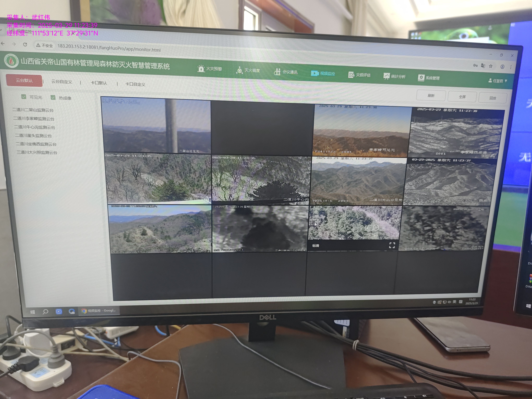Image resolution: width=532 pixels, height=399 pixels.
Task: Open 会议通讯 conference module icon
Action: (x=277, y=72)
